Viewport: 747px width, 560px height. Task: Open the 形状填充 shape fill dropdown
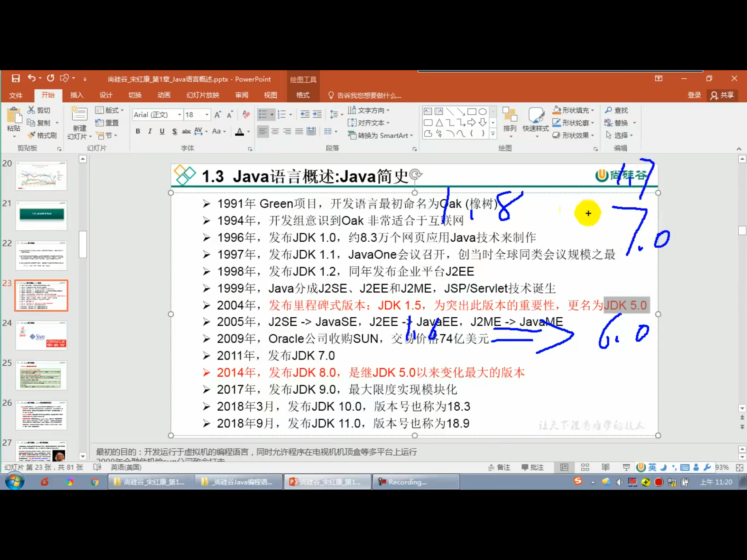[x=573, y=110]
